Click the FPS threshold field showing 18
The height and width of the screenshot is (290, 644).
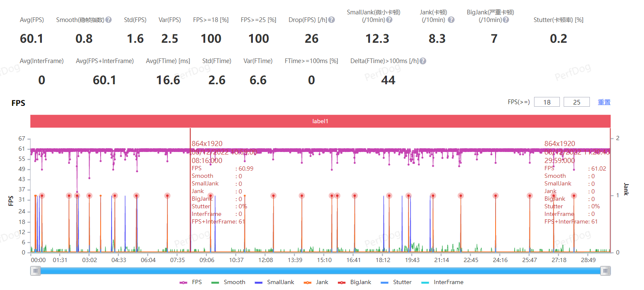[x=547, y=102]
